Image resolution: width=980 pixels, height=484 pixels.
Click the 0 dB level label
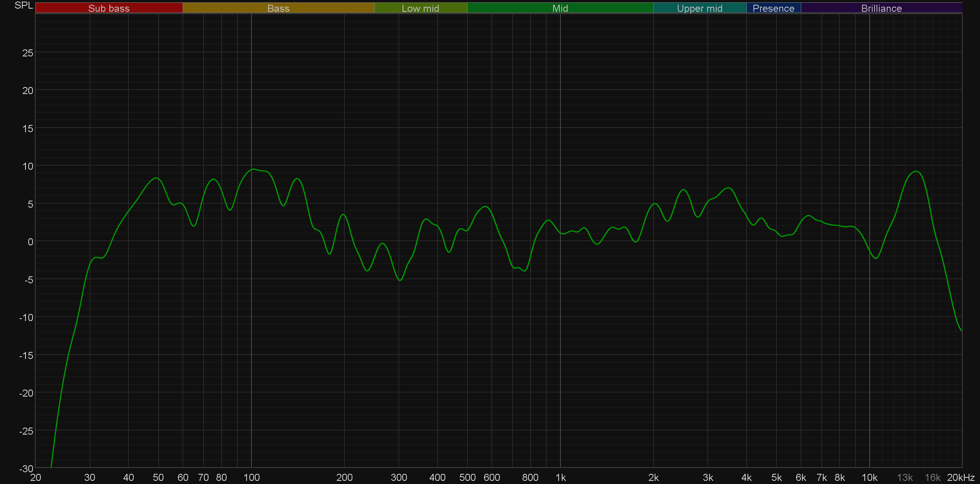point(30,242)
